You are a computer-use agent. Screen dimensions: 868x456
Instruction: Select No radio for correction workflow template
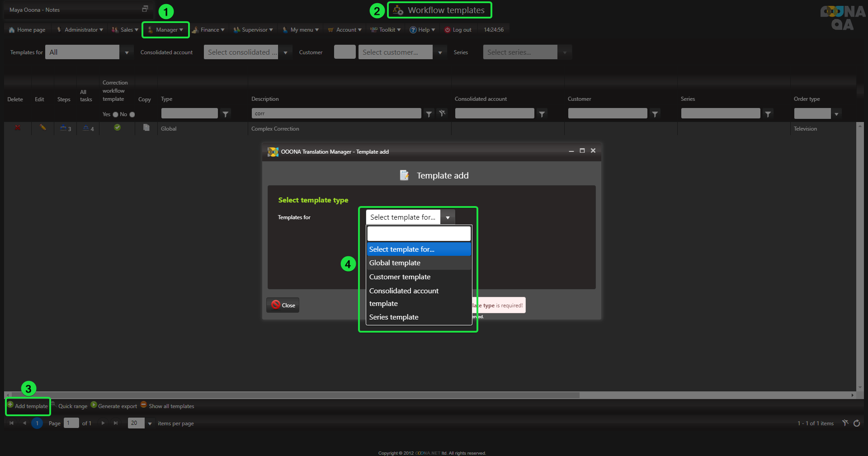tap(132, 114)
